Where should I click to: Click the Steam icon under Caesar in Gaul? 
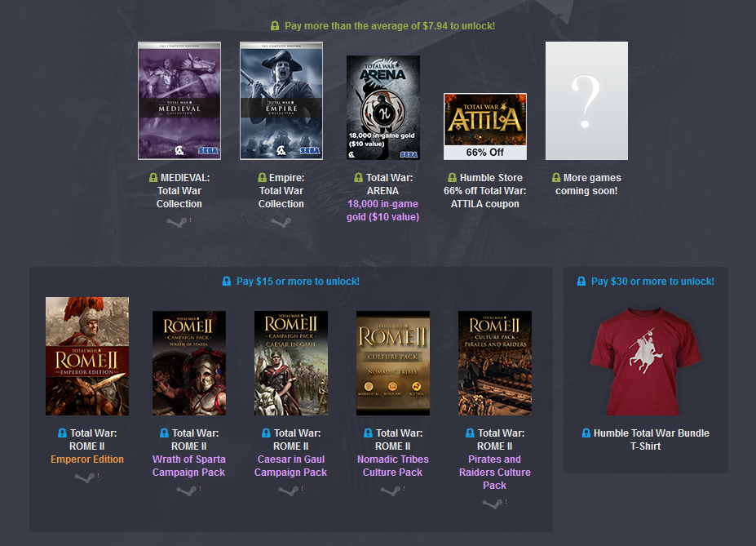(x=289, y=491)
